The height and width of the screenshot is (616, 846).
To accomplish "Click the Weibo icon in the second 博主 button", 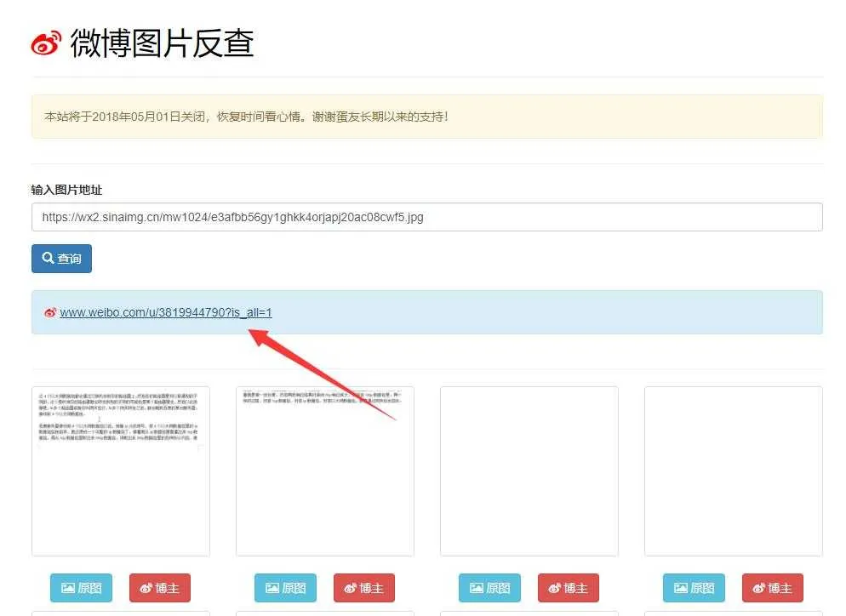I will [x=349, y=587].
